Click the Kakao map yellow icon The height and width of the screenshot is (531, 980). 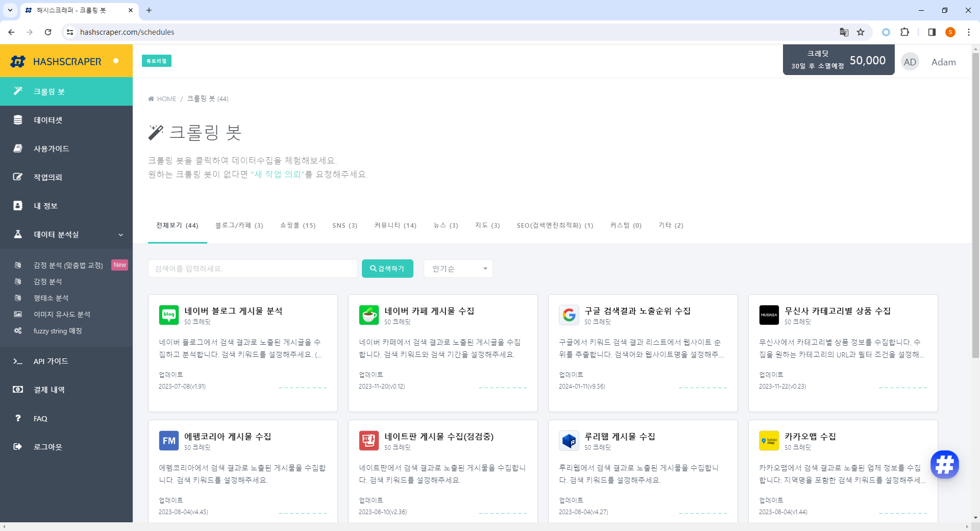(x=769, y=441)
